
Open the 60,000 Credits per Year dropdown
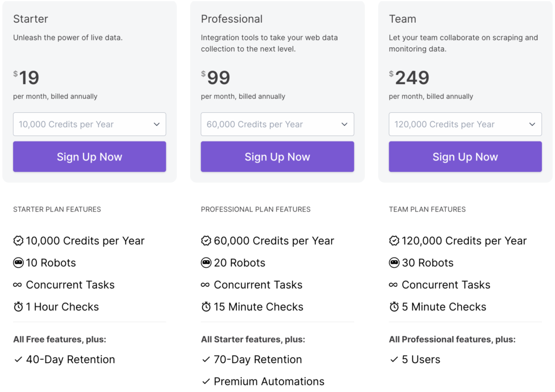[x=277, y=124]
